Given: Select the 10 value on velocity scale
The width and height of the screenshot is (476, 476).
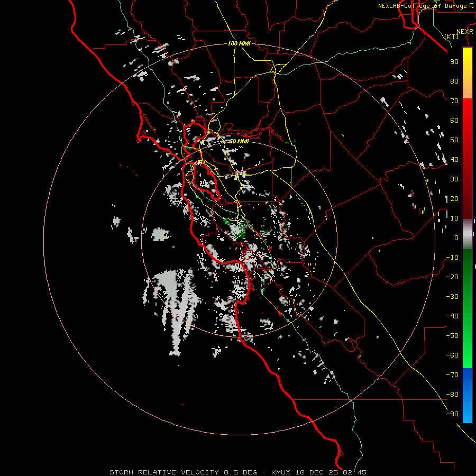Looking at the screenshot, I should point(454,218).
